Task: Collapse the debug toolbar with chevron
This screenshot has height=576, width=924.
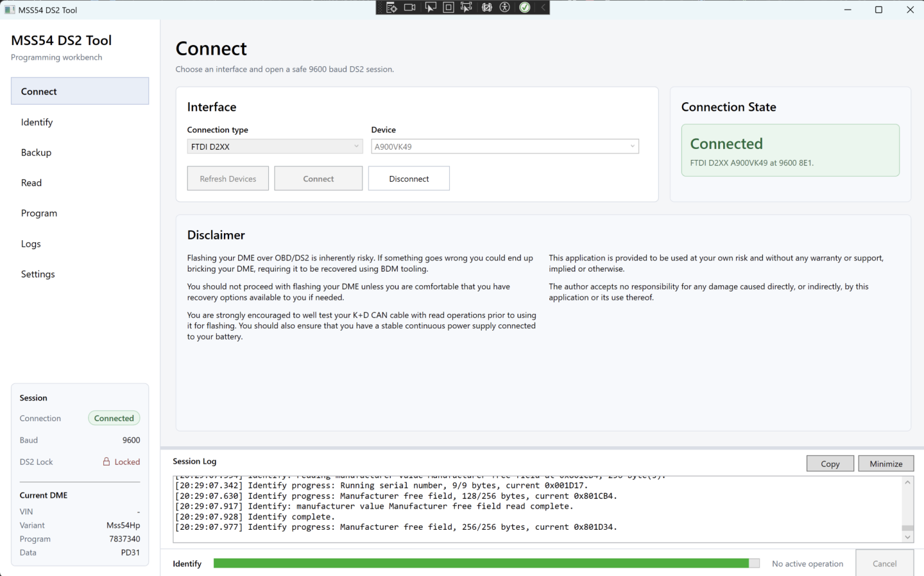Action: (543, 8)
